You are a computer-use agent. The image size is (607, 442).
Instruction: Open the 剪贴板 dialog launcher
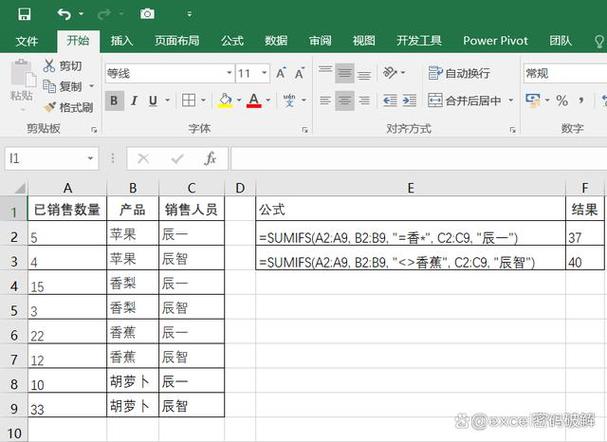pyautogui.click(x=94, y=130)
